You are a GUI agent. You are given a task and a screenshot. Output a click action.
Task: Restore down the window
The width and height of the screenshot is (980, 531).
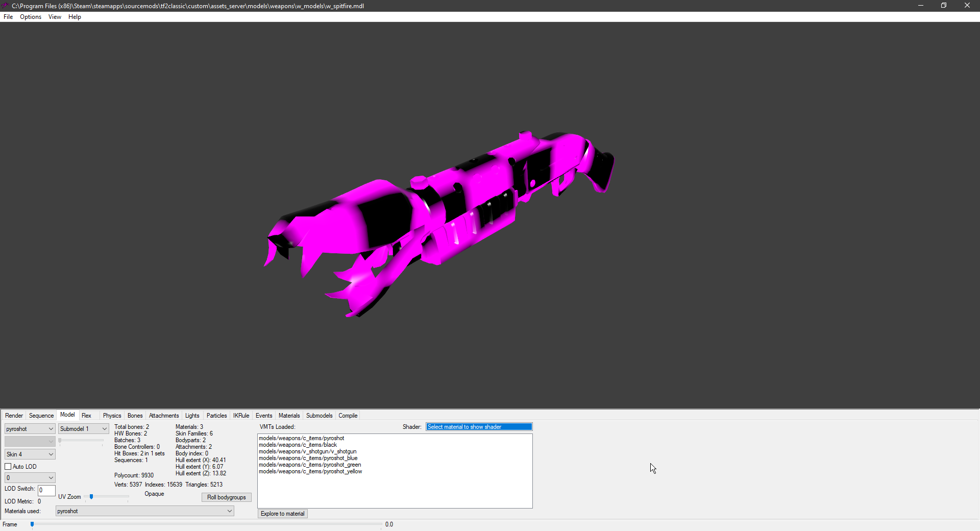[944, 6]
